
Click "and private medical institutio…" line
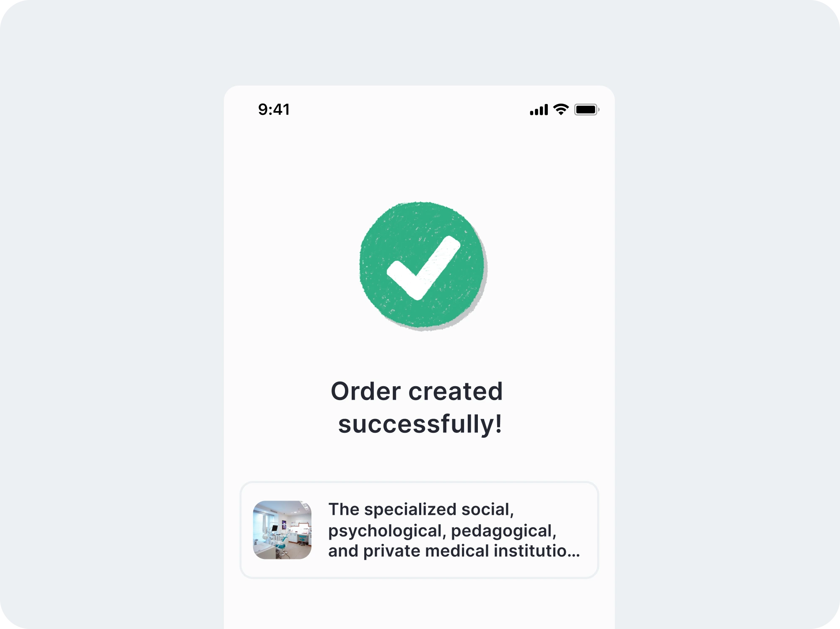(x=454, y=551)
